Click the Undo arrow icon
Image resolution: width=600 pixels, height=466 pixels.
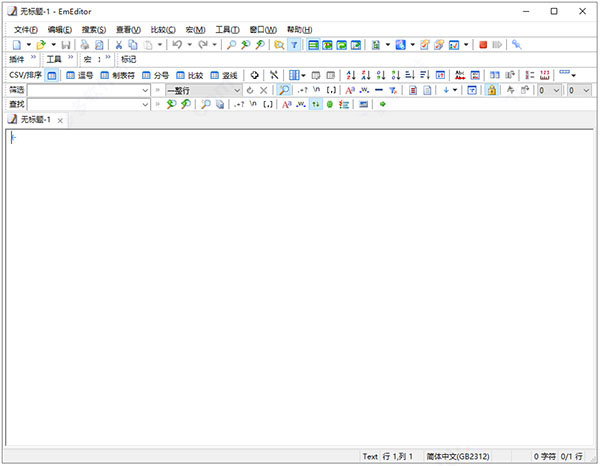pos(177,45)
